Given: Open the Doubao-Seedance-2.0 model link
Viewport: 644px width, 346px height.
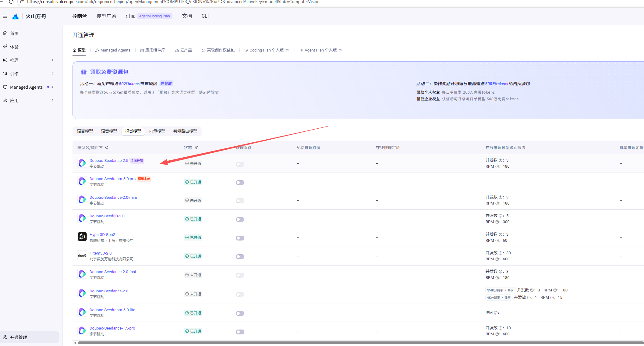Looking at the screenshot, I should 109,291.
